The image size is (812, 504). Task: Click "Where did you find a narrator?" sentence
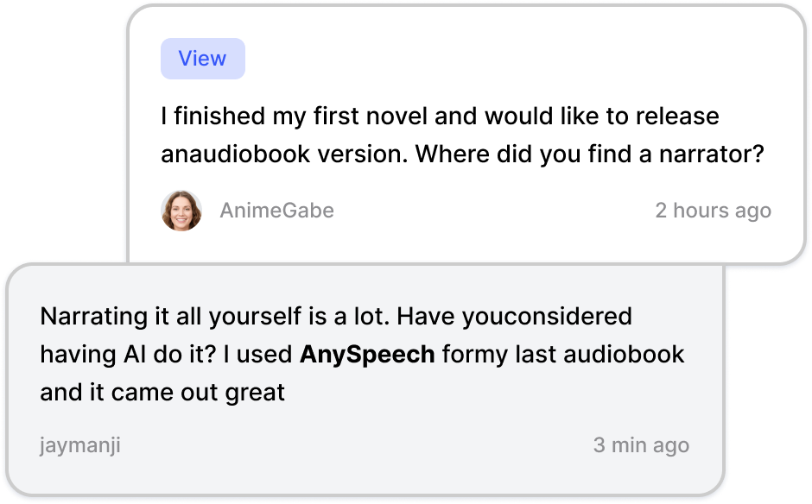[x=590, y=154]
